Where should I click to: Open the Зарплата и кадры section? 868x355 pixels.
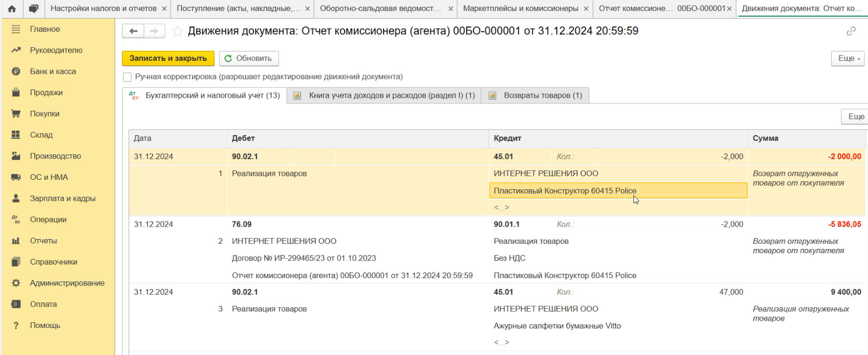tap(62, 198)
